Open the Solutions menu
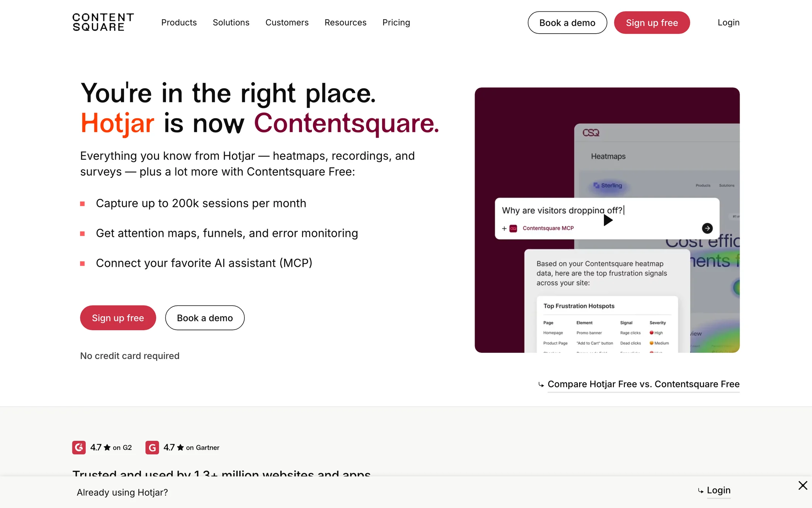 [x=231, y=23]
